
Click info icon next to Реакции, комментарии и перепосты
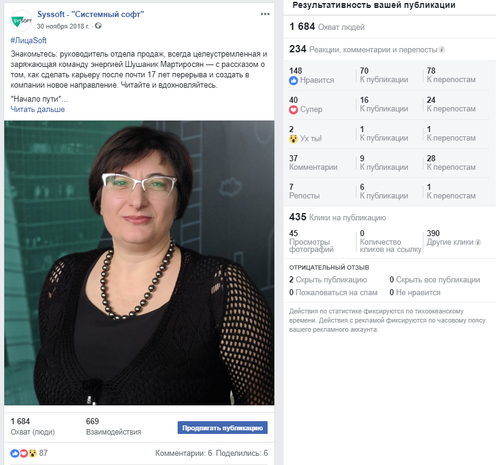(x=442, y=50)
